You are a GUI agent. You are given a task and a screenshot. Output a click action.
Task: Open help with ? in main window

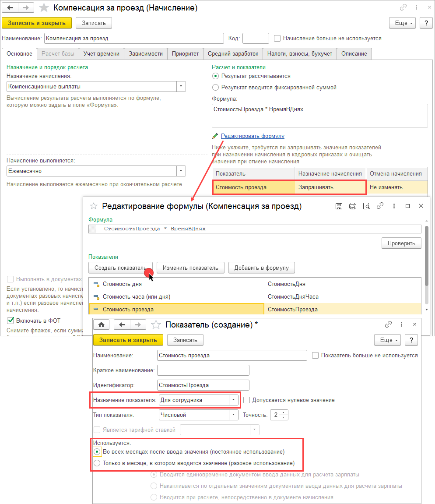(426, 23)
